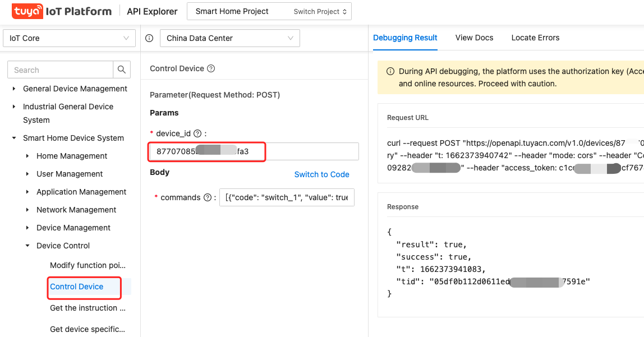Click the search magnifier icon
Screen dimensions: 644x337
tap(122, 70)
